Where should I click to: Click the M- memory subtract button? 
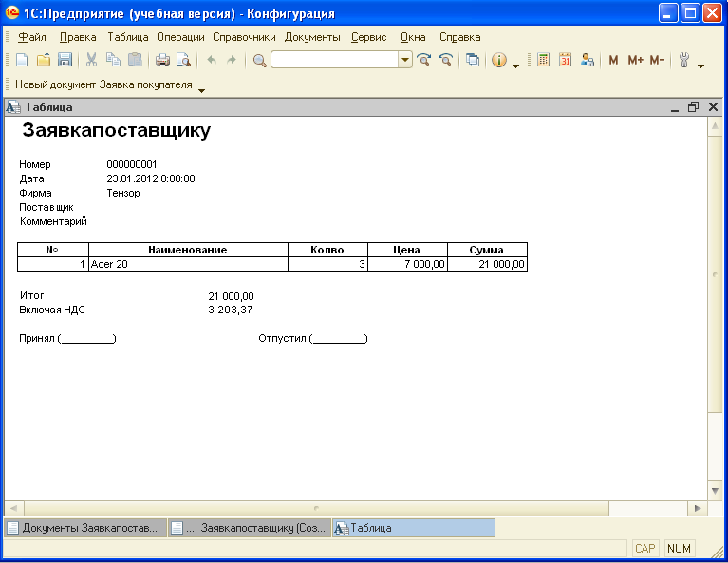(x=657, y=60)
